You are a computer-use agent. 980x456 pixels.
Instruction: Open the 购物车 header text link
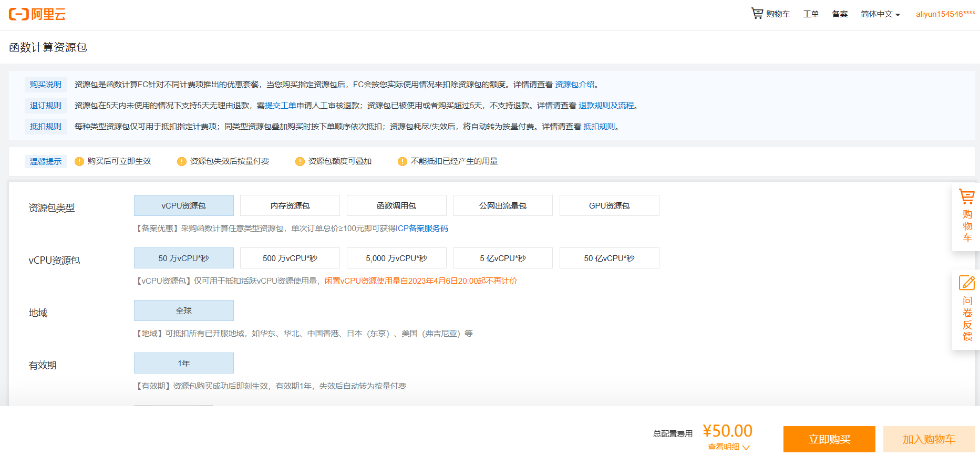coord(778,14)
